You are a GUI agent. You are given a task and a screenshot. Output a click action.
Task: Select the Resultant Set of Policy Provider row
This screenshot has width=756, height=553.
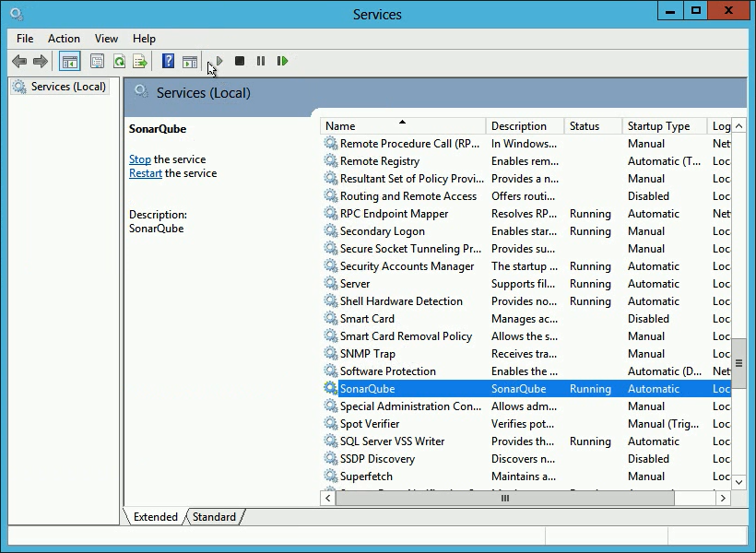click(x=526, y=179)
